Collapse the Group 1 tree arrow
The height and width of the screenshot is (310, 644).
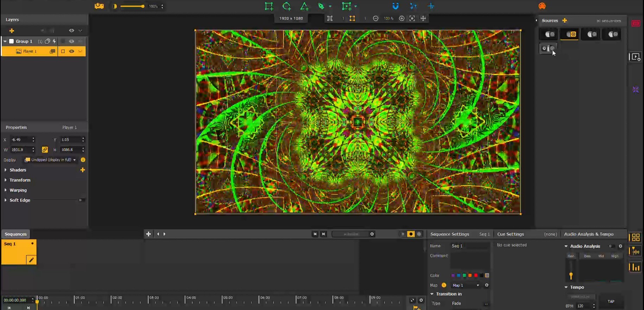pos(5,41)
